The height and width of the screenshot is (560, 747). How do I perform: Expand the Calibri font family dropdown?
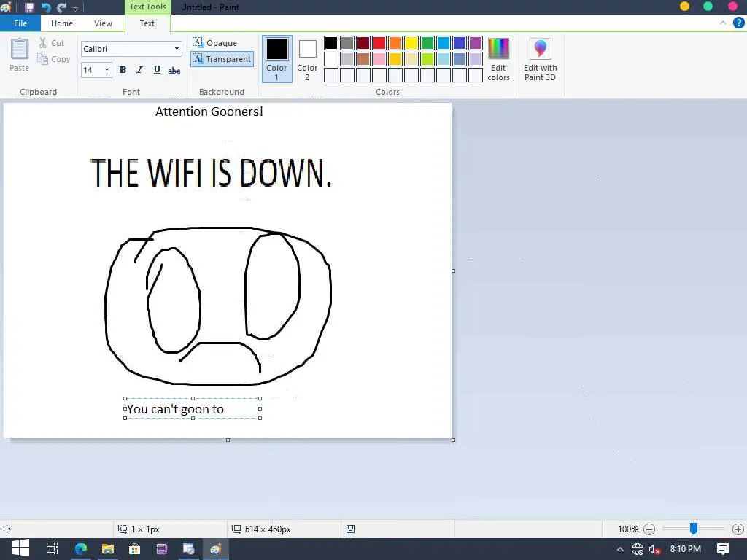pyautogui.click(x=177, y=49)
